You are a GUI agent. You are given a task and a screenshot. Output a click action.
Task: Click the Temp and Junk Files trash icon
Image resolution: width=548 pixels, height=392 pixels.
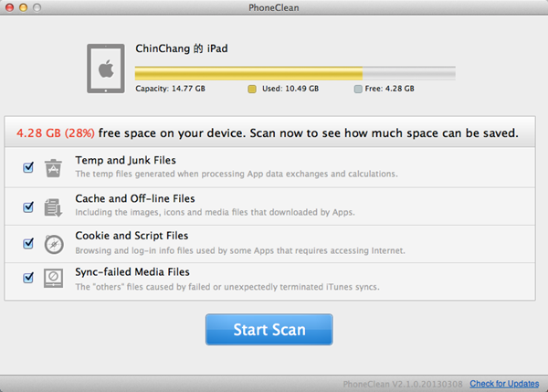tap(53, 168)
